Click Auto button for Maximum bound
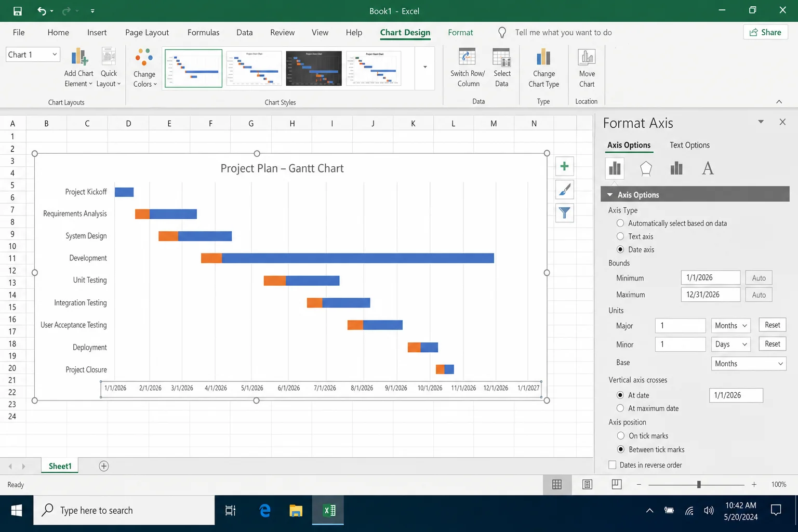Image resolution: width=798 pixels, height=532 pixels. tap(759, 295)
